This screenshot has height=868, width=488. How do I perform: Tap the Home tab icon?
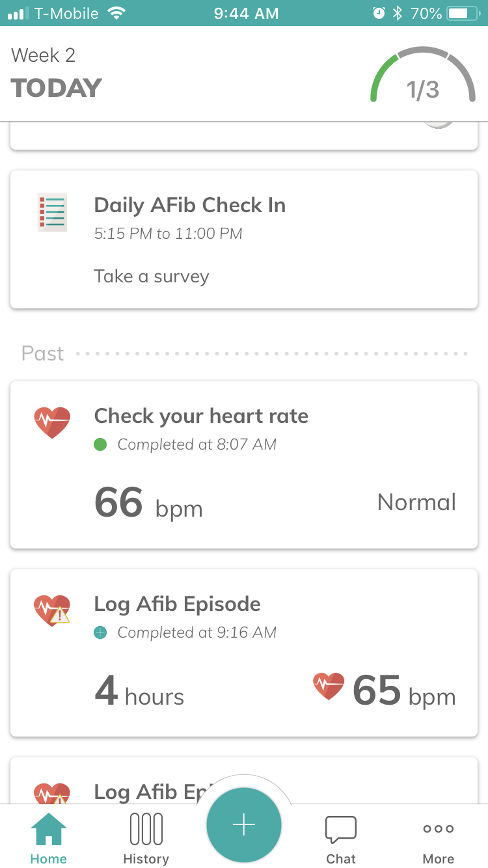(x=49, y=830)
